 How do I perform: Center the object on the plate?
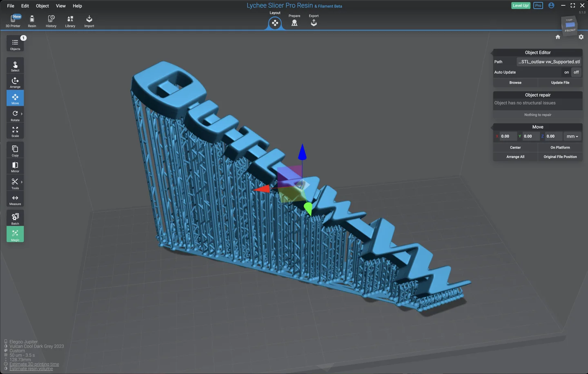[x=515, y=148]
